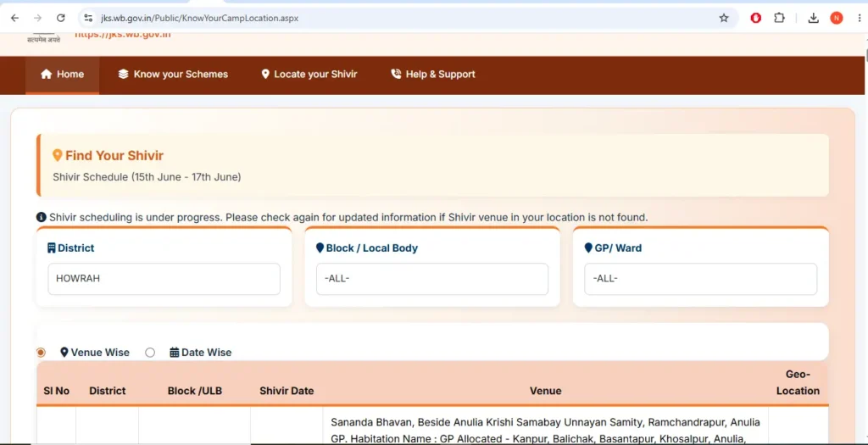Click the Date Wise calendar icon

(175, 352)
